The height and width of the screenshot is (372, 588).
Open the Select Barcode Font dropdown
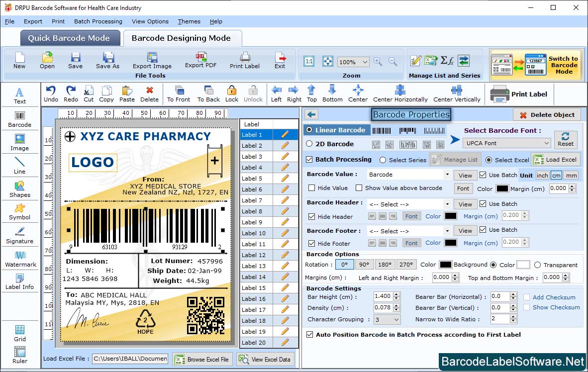(506, 143)
